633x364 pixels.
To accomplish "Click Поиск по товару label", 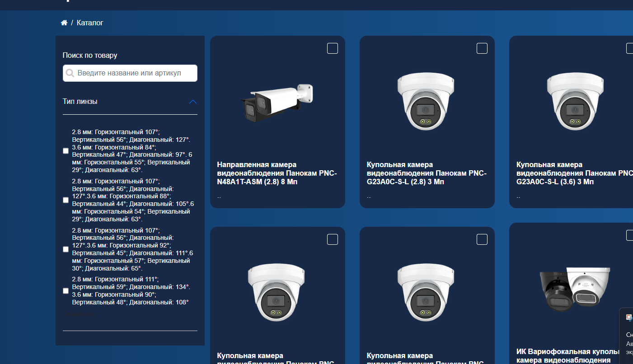I will [90, 56].
